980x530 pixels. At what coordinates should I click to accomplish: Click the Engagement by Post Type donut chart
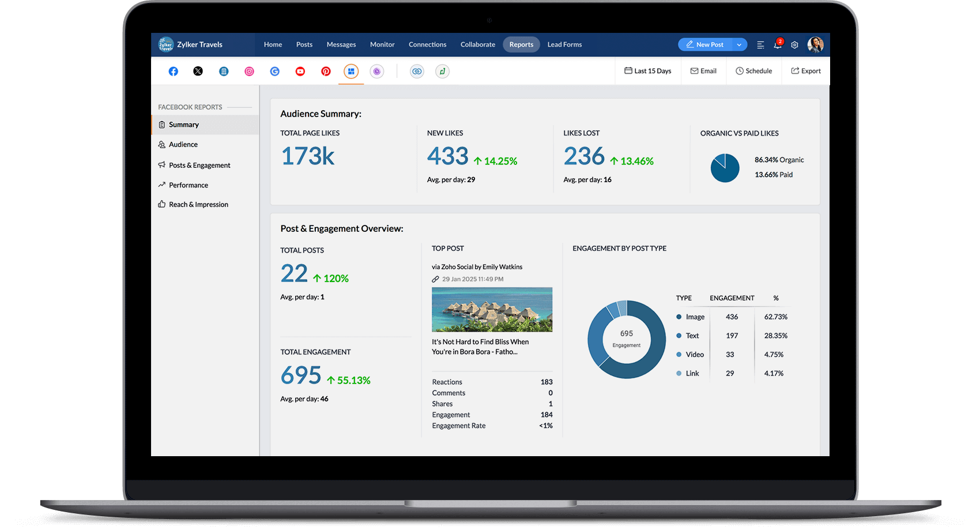626,339
